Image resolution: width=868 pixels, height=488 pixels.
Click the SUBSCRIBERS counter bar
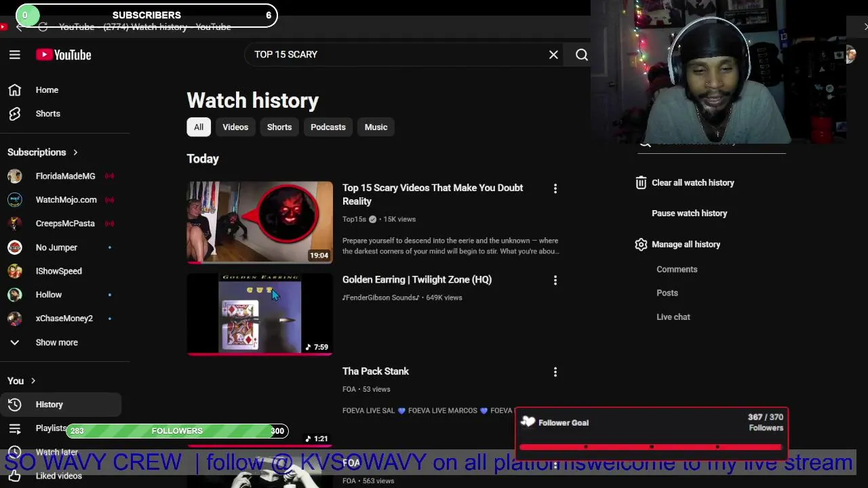tap(146, 15)
